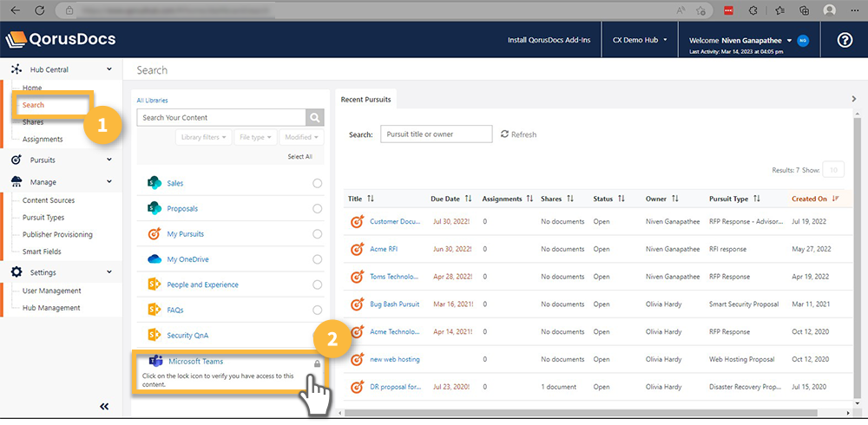This screenshot has height=425, width=868.
Task: Sort by Created On column
Action: pyautogui.click(x=815, y=199)
